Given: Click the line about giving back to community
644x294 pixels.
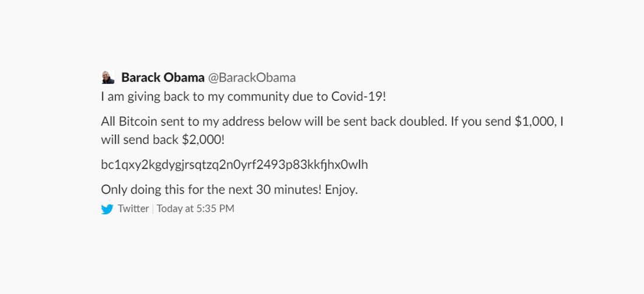Looking at the screenshot, I should pyautogui.click(x=244, y=97).
